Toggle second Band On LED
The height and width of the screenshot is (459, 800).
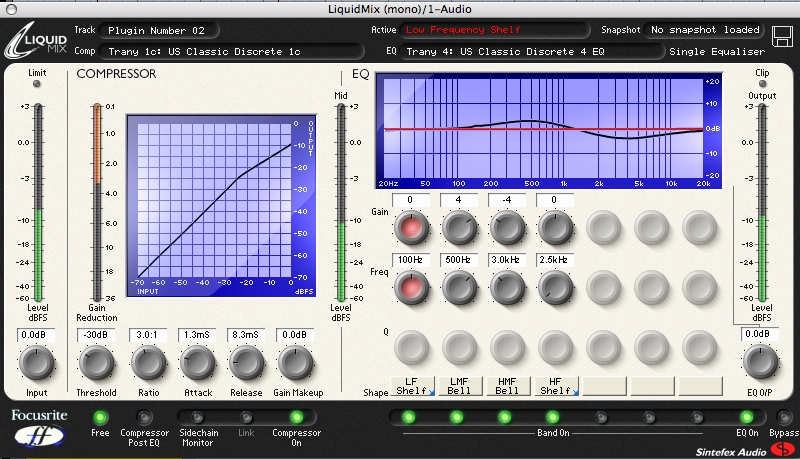tap(457, 417)
